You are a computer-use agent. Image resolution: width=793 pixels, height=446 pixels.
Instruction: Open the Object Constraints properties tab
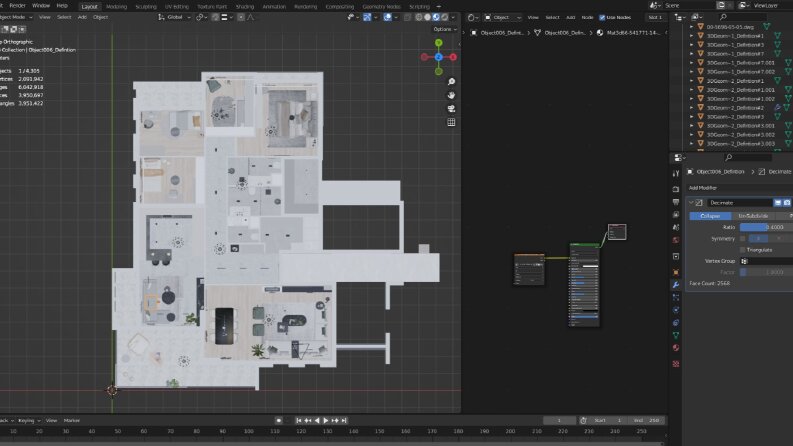click(676, 323)
